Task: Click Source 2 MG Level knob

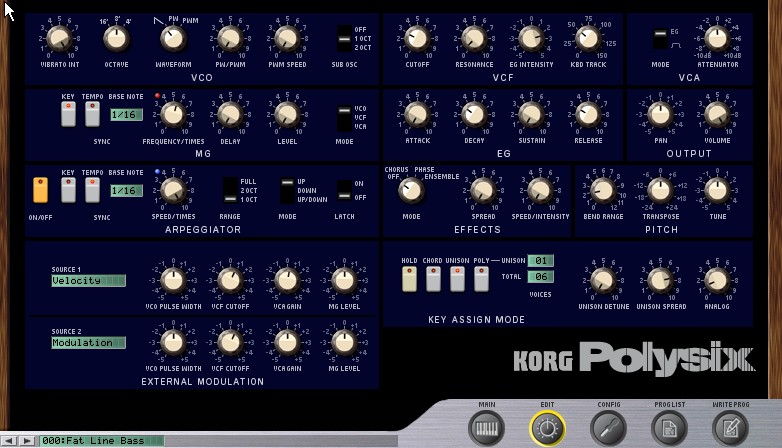Action: 344,343
